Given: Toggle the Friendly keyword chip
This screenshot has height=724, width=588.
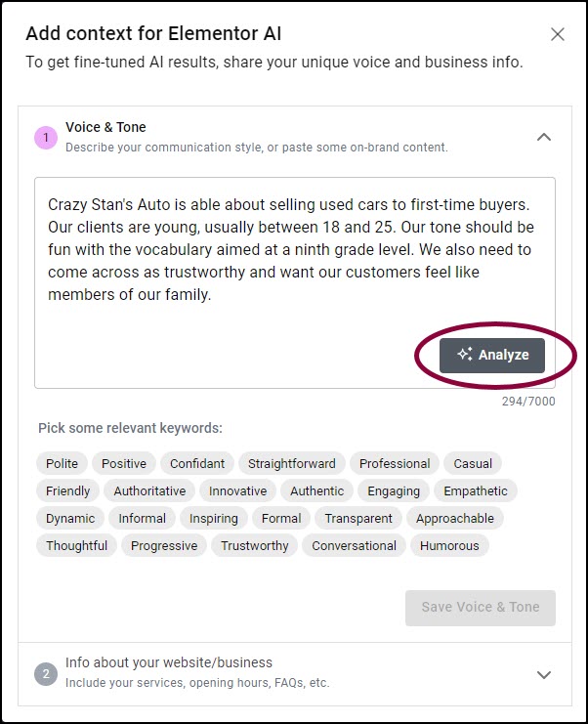Looking at the screenshot, I should (x=67, y=490).
